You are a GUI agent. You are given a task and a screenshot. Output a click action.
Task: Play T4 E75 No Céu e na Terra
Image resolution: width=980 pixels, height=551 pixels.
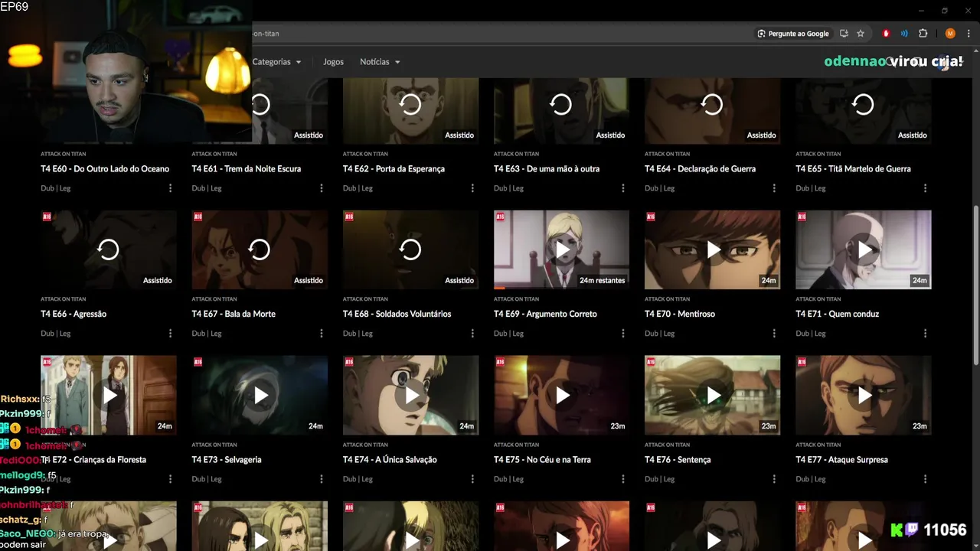[562, 395]
